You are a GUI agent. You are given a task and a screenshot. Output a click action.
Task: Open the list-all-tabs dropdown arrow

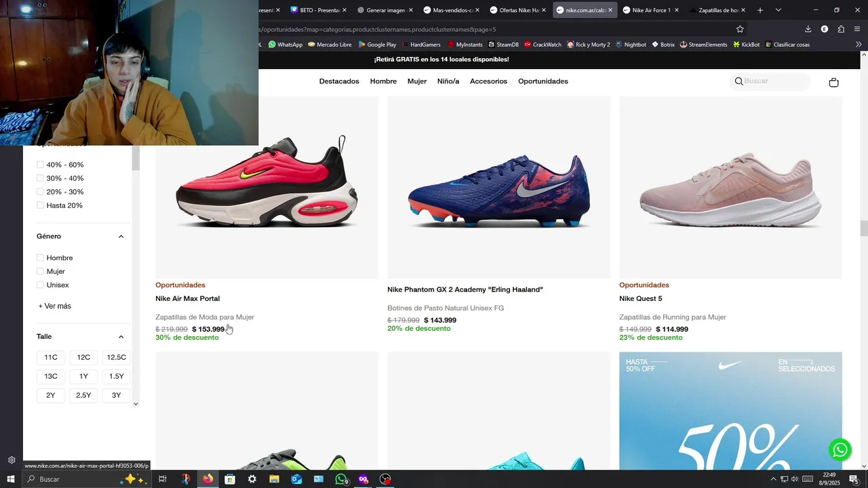tap(778, 10)
